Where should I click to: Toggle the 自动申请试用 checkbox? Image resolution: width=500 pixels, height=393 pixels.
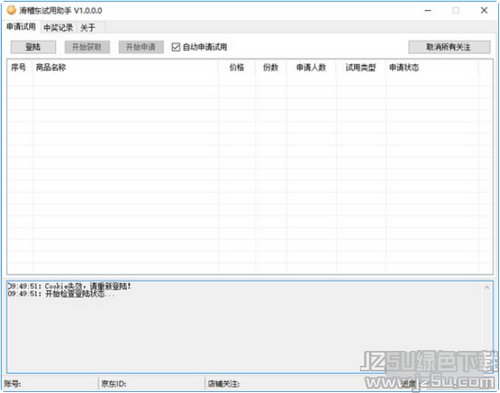[176, 47]
